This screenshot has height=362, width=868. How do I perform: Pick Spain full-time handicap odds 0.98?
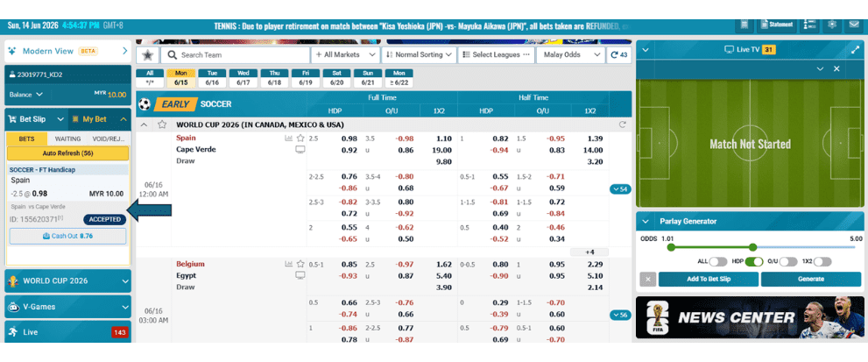(x=349, y=138)
